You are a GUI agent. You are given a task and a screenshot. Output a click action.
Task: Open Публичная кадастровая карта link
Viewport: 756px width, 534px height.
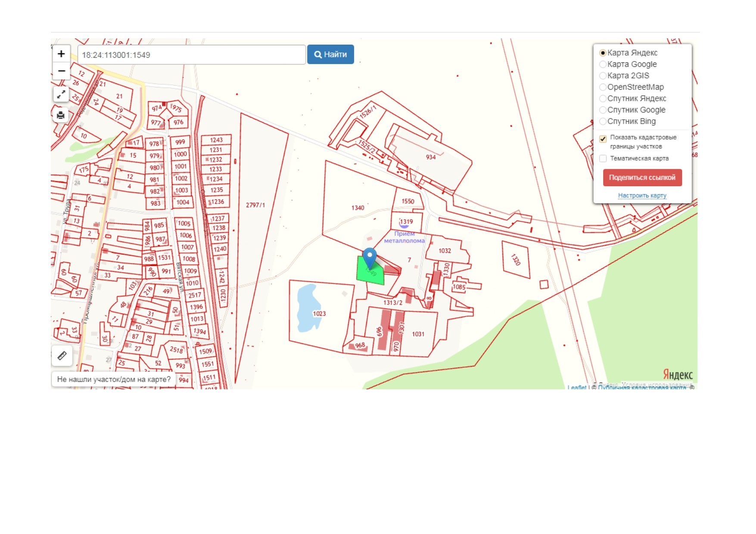642,387
